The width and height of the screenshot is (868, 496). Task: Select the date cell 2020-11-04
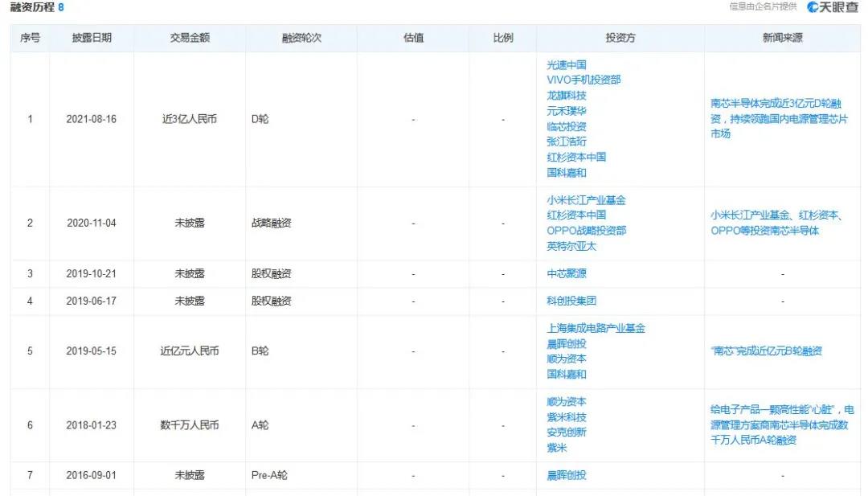[x=92, y=223]
